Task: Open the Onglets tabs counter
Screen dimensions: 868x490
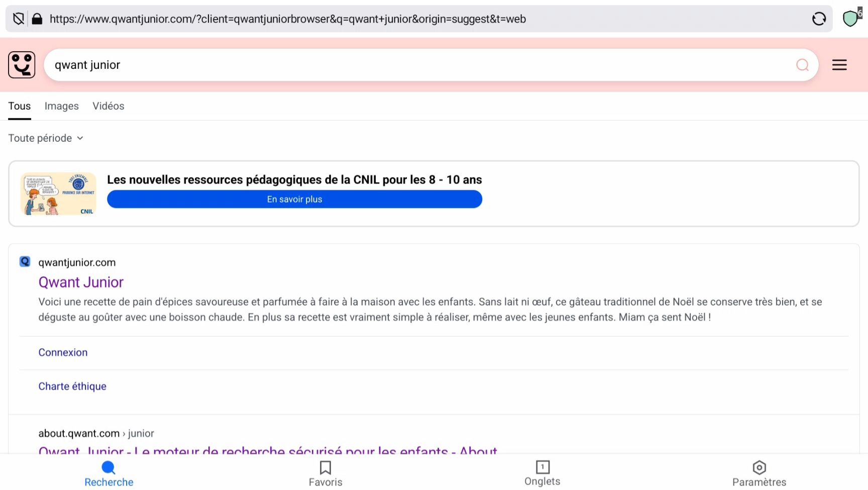Action: coord(542,473)
